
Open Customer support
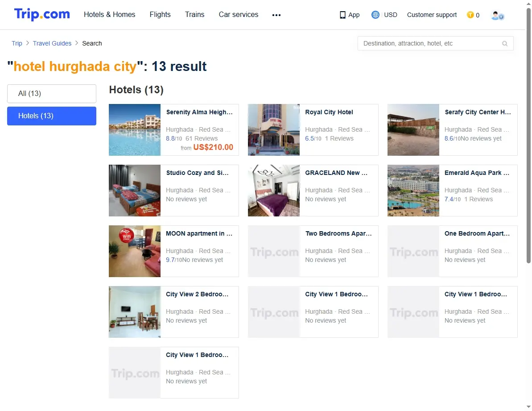point(432,15)
